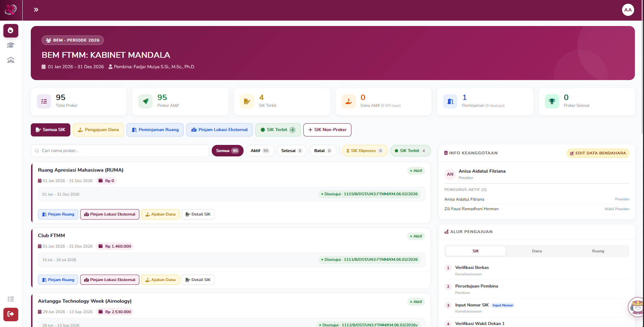Click the app logo in the top-left corner
Image resolution: width=644 pixels, height=327 pixels.
[x=11, y=10]
